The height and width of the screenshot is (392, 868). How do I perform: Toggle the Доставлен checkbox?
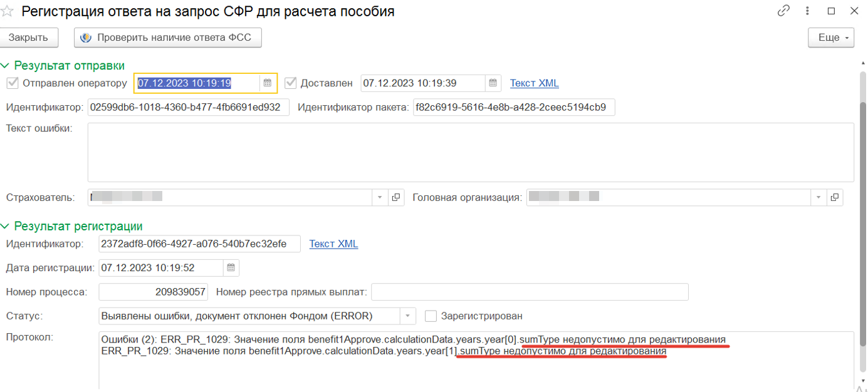(x=290, y=83)
